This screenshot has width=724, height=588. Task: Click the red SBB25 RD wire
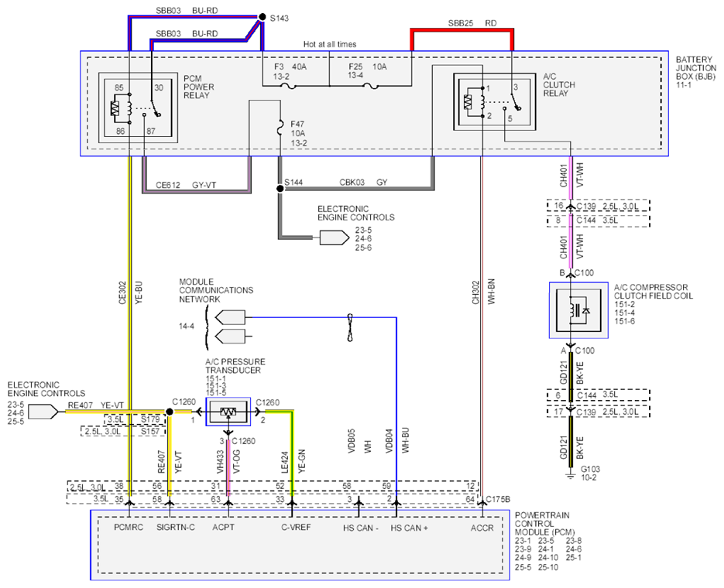click(462, 31)
